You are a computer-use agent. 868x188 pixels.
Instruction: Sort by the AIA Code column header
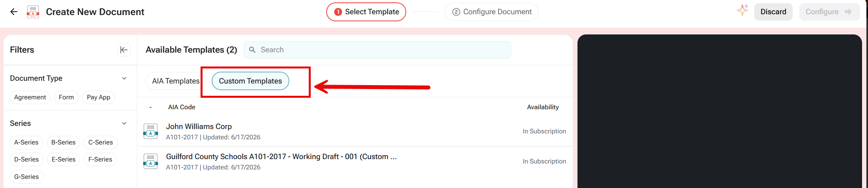click(x=182, y=107)
